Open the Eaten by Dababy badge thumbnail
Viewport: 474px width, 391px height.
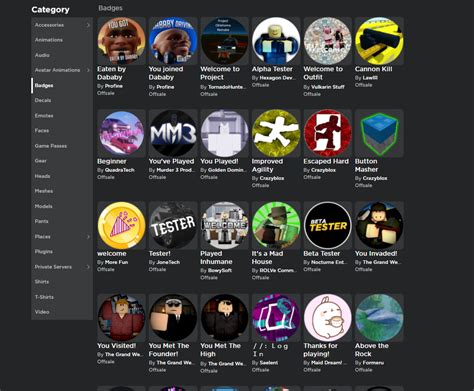(x=121, y=41)
